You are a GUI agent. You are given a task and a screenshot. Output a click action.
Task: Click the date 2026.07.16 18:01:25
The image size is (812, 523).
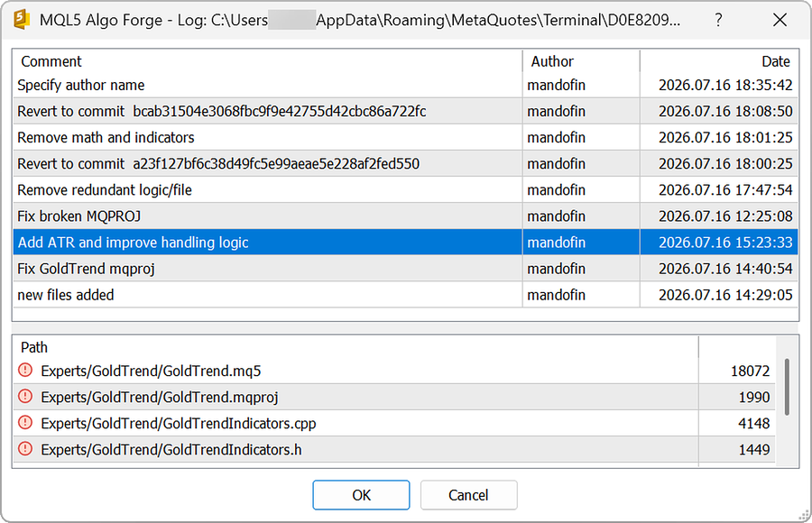(x=725, y=137)
